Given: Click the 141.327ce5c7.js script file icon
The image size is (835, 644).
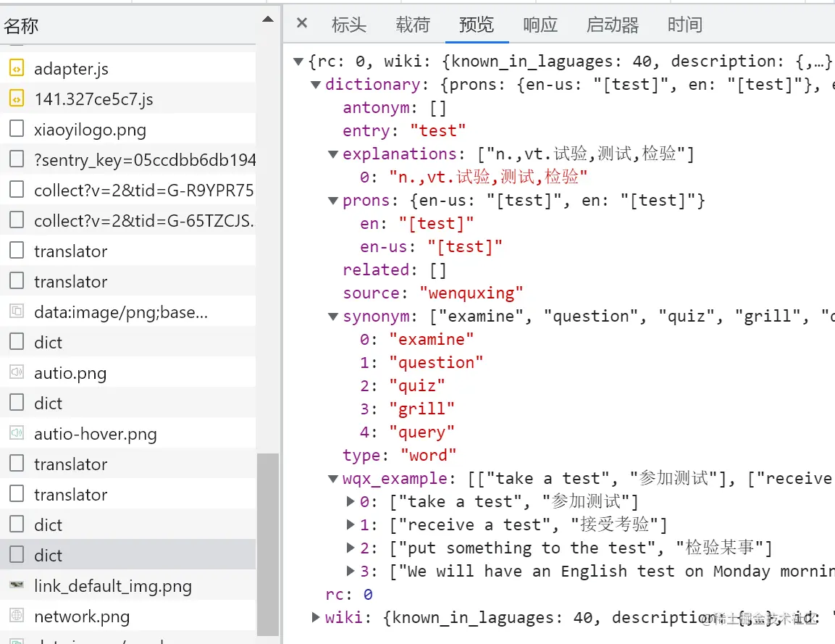Looking at the screenshot, I should coord(17,99).
